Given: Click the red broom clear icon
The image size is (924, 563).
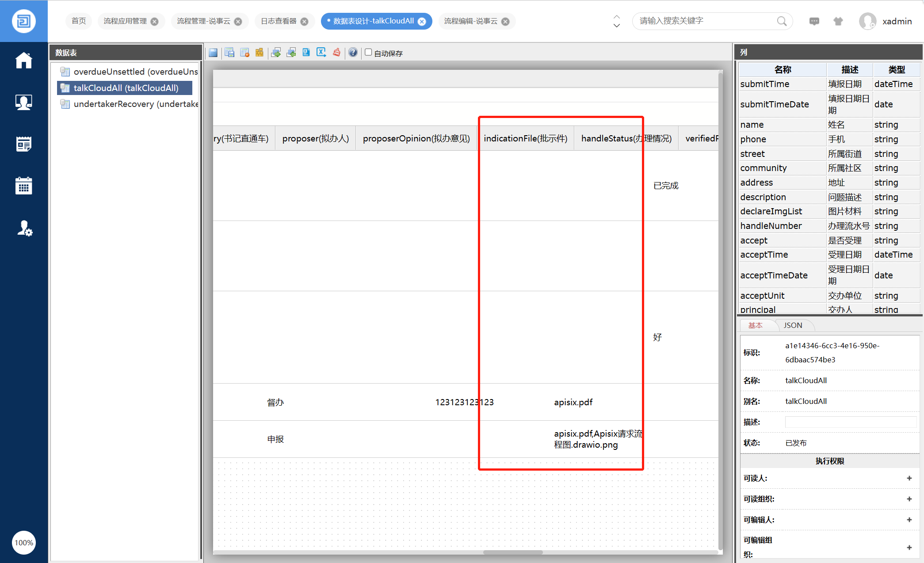Looking at the screenshot, I should click(337, 53).
